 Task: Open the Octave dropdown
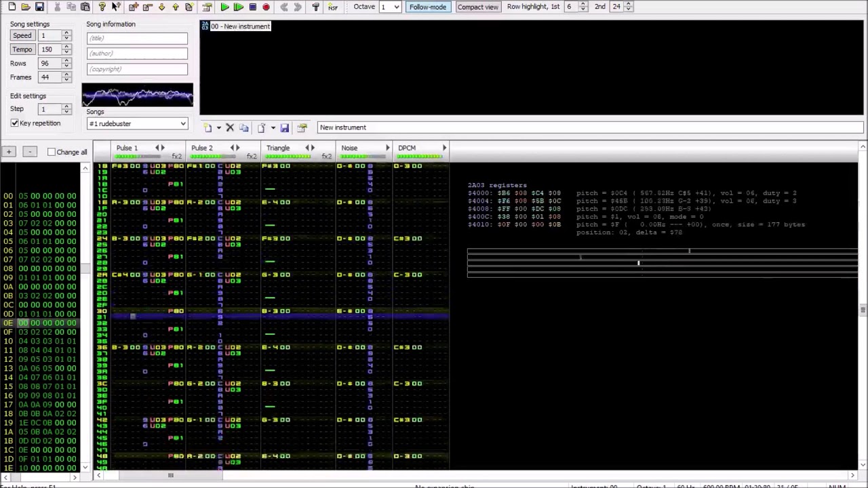tap(397, 7)
